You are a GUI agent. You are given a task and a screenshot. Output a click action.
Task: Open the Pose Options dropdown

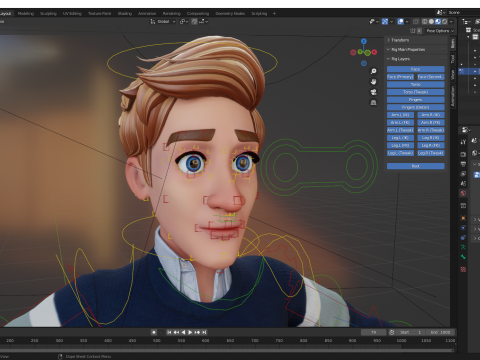pos(440,31)
